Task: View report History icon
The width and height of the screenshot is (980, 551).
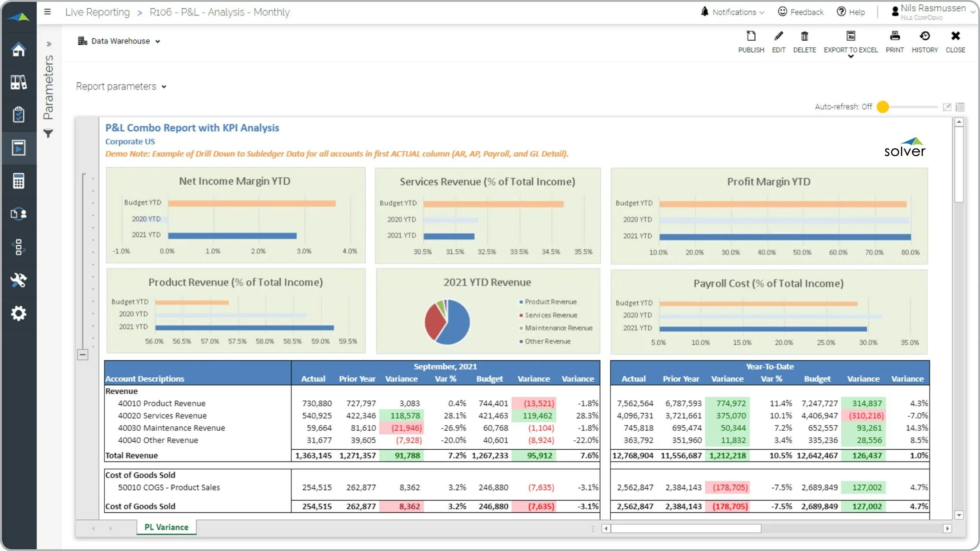Action: 925,36
